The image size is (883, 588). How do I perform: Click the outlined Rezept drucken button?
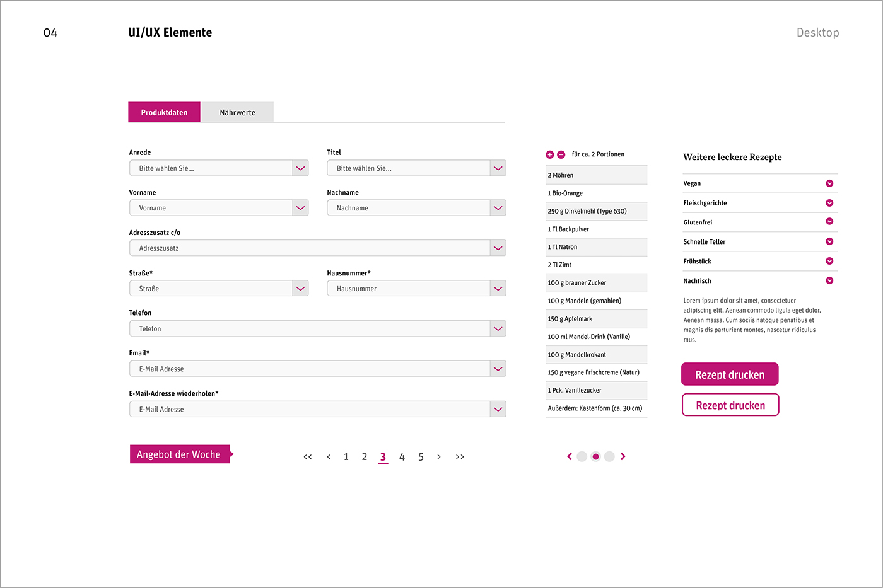tap(730, 405)
